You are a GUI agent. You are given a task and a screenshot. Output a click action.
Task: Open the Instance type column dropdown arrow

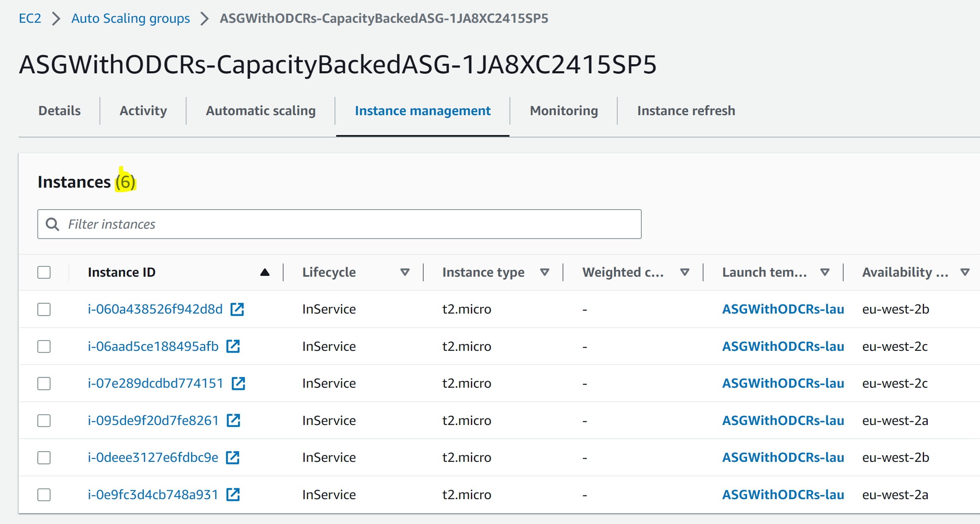[545, 272]
